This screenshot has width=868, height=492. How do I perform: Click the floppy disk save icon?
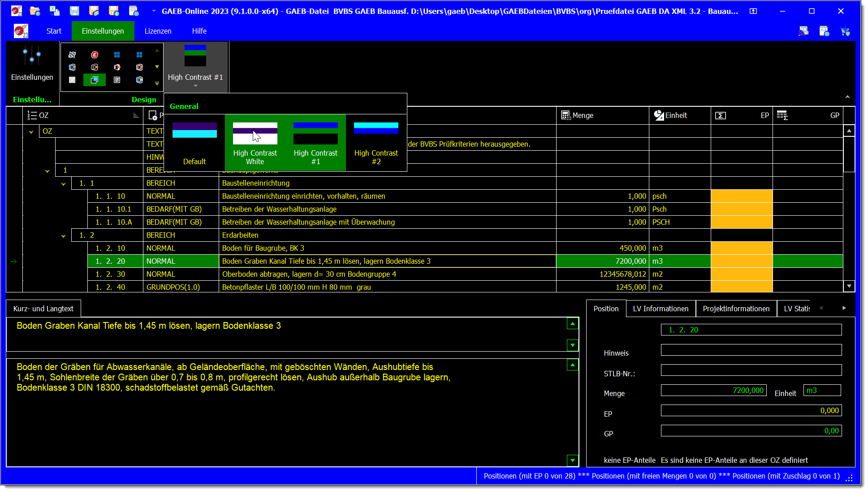click(x=74, y=11)
